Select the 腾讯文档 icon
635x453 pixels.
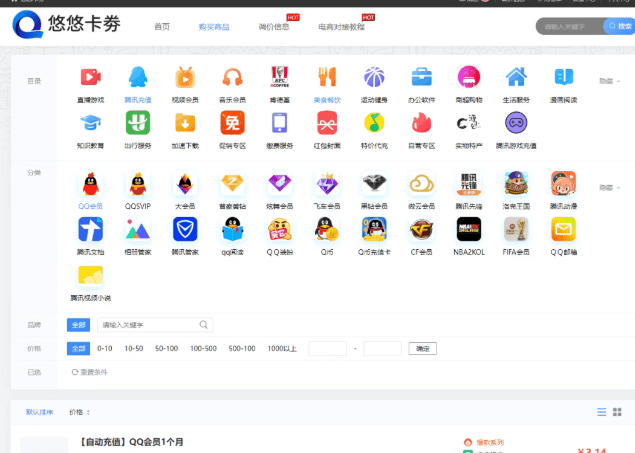coord(90,231)
